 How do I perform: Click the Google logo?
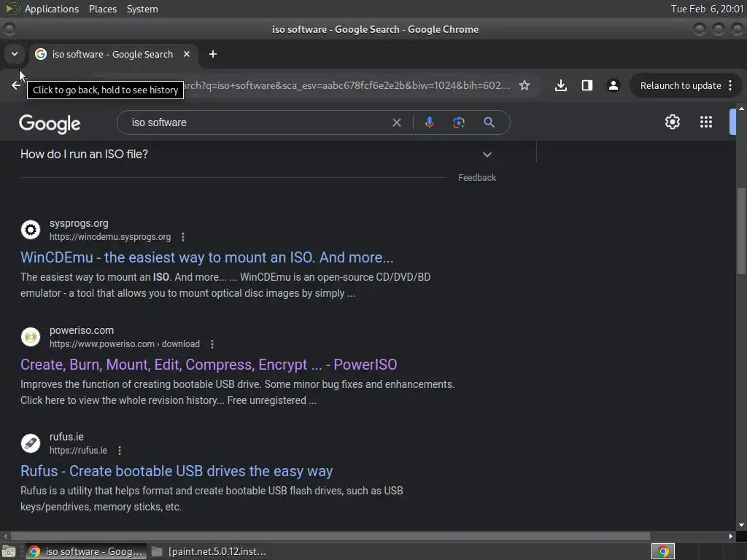coord(50,123)
